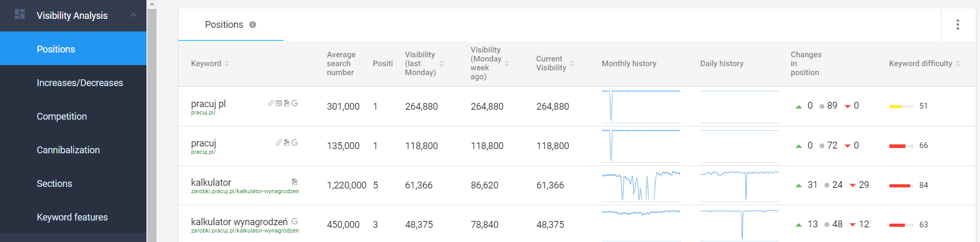Viewport: 980px width, 242px height.
Task: Click red down arrow in pracuj pl row
Action: point(847,107)
